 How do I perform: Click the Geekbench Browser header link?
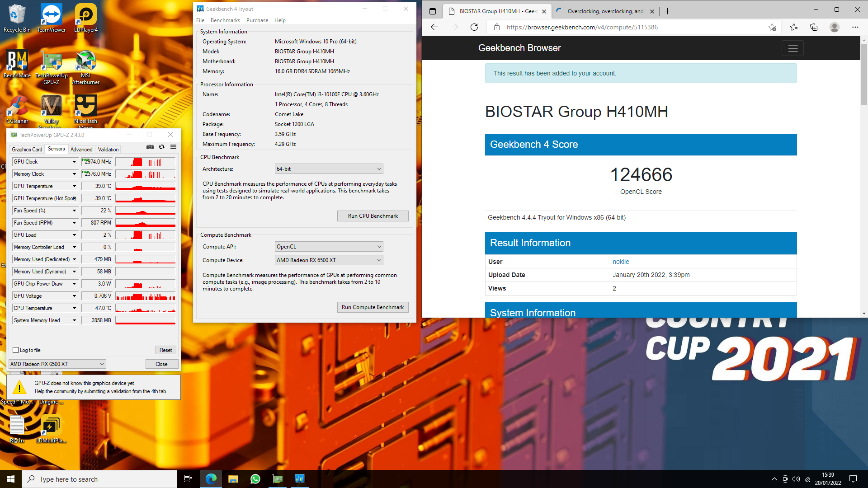pyautogui.click(x=519, y=48)
